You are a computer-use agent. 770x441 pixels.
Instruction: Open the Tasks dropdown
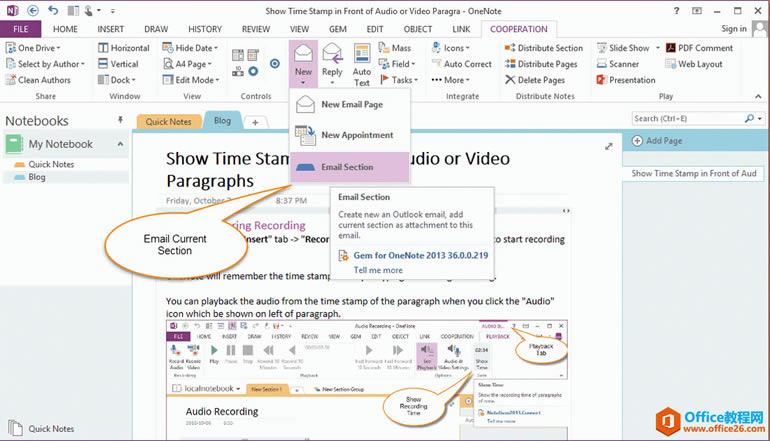[399, 80]
